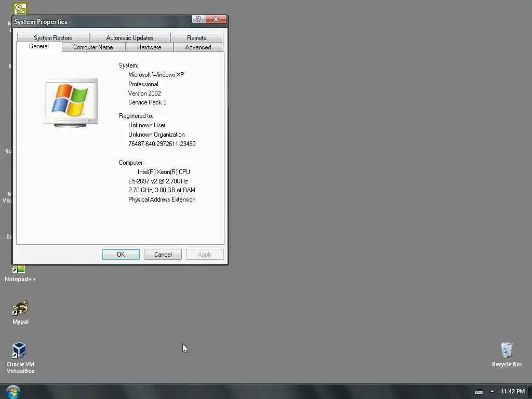532x399 pixels.
Task: Open the Automatic Updates tab
Action: tap(130, 37)
